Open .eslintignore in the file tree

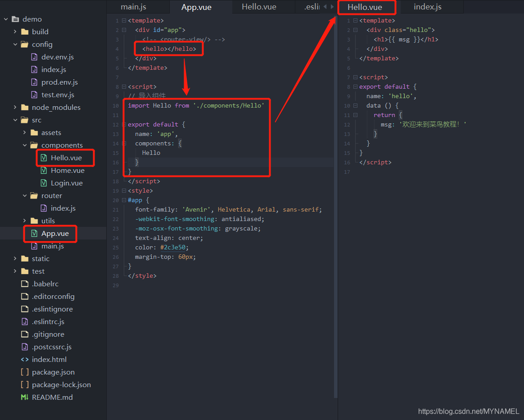click(52, 309)
